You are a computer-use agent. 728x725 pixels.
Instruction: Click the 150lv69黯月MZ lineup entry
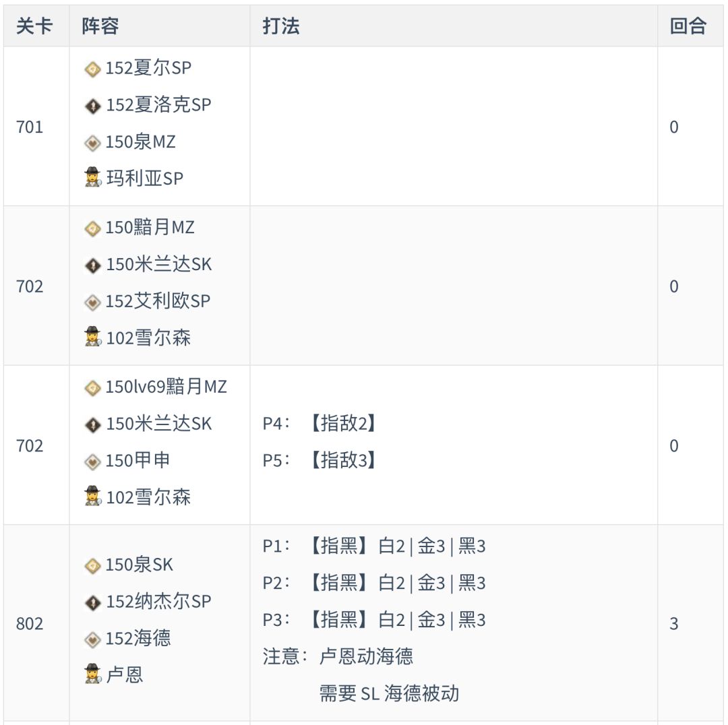[166, 387]
